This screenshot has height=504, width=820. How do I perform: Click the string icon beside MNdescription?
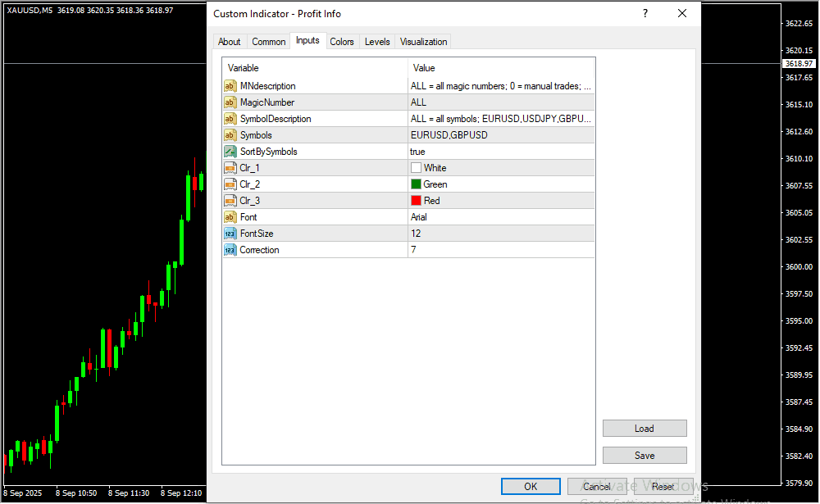point(230,86)
